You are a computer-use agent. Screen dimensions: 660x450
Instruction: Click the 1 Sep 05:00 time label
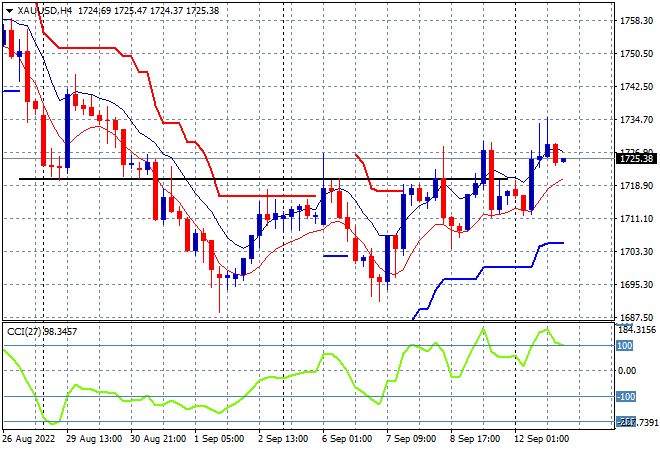pyautogui.click(x=219, y=439)
